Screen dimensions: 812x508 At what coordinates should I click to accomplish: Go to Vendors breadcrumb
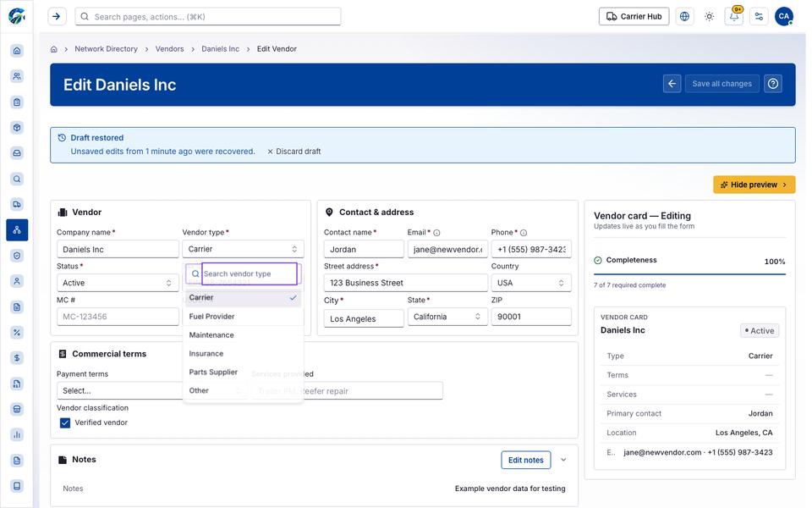169,49
